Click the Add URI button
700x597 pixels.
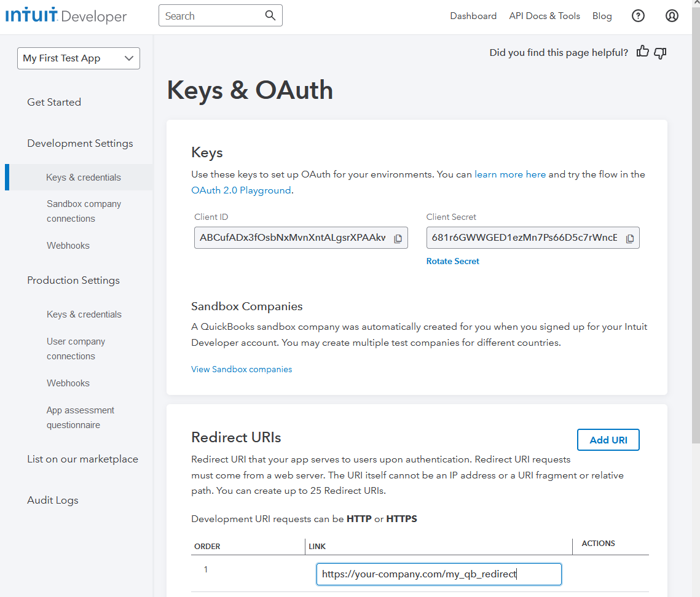pos(608,440)
